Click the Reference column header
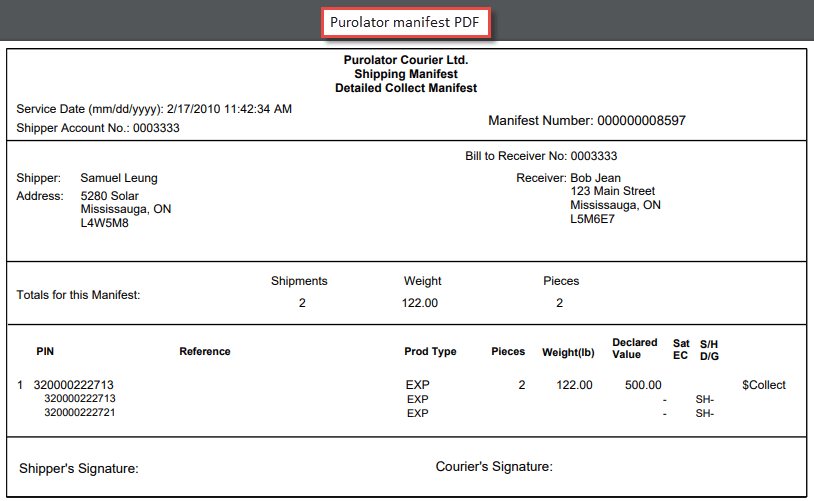The image size is (814, 501). point(205,351)
